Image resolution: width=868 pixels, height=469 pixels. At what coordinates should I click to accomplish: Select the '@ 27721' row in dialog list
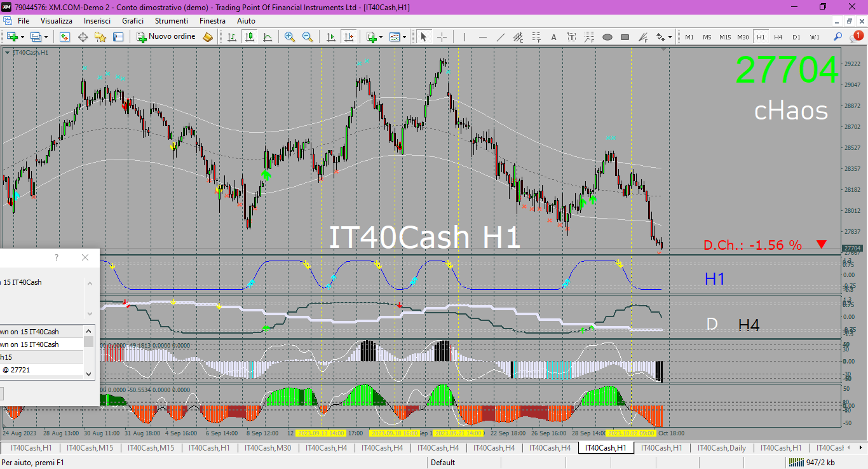click(x=41, y=370)
